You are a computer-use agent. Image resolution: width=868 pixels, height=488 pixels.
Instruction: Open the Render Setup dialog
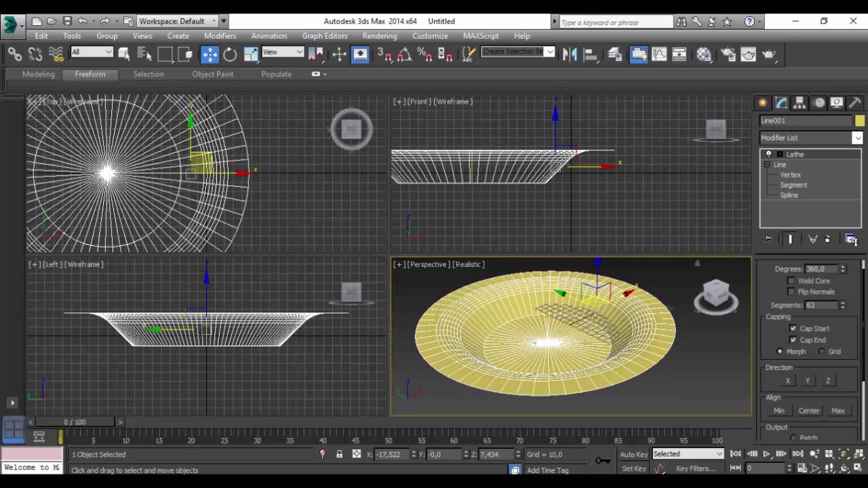tap(728, 54)
